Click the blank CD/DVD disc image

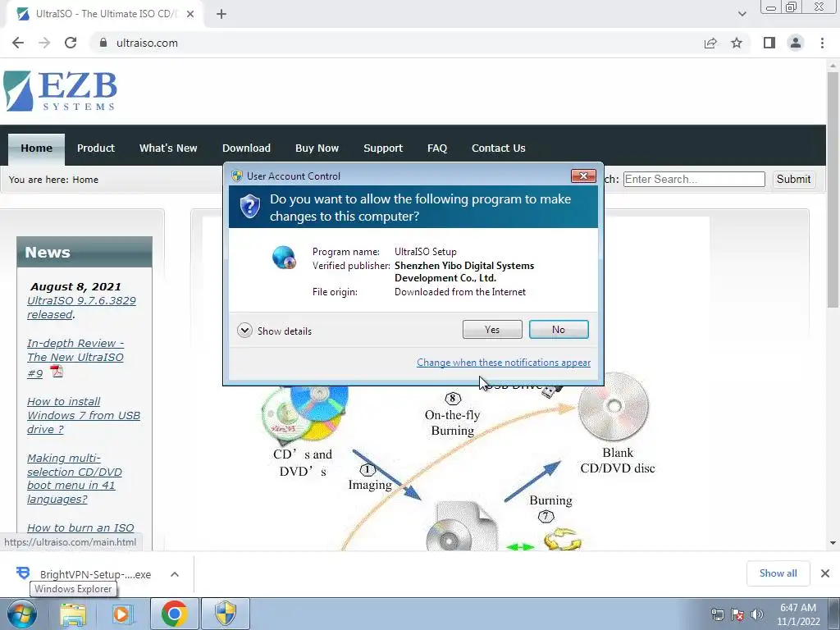(x=614, y=407)
